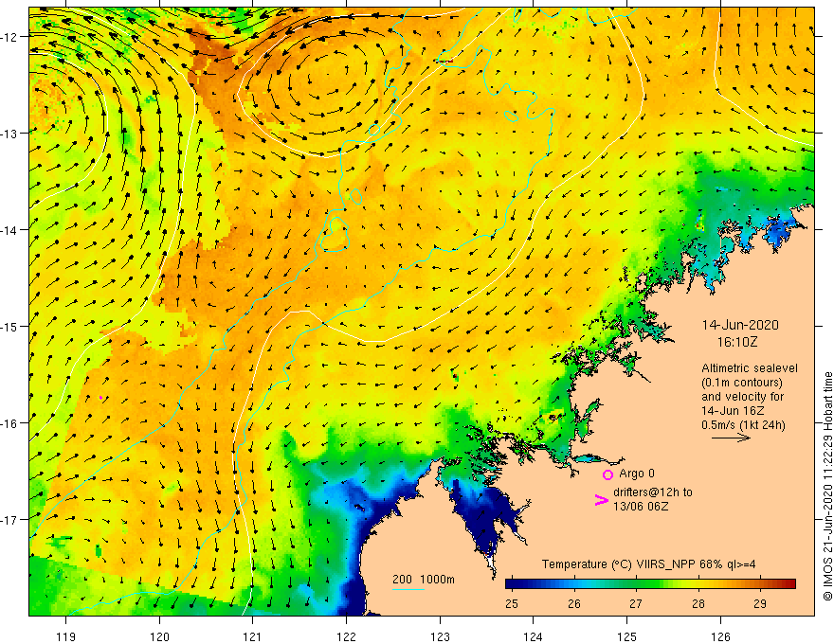Click the time label 16:10Z

pos(736,342)
